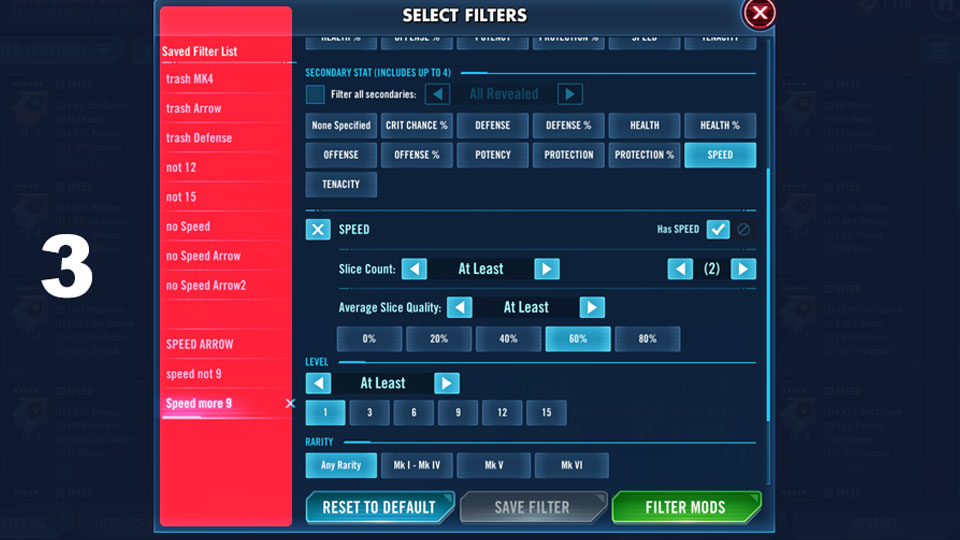This screenshot has height=540, width=960.
Task: Toggle HEALTH % secondary stat
Action: click(x=720, y=126)
